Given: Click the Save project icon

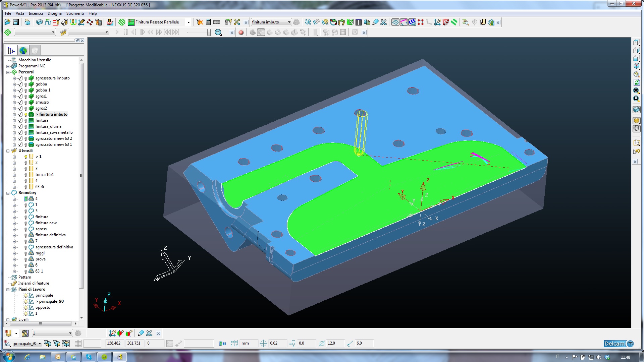Looking at the screenshot, I should (x=16, y=22).
